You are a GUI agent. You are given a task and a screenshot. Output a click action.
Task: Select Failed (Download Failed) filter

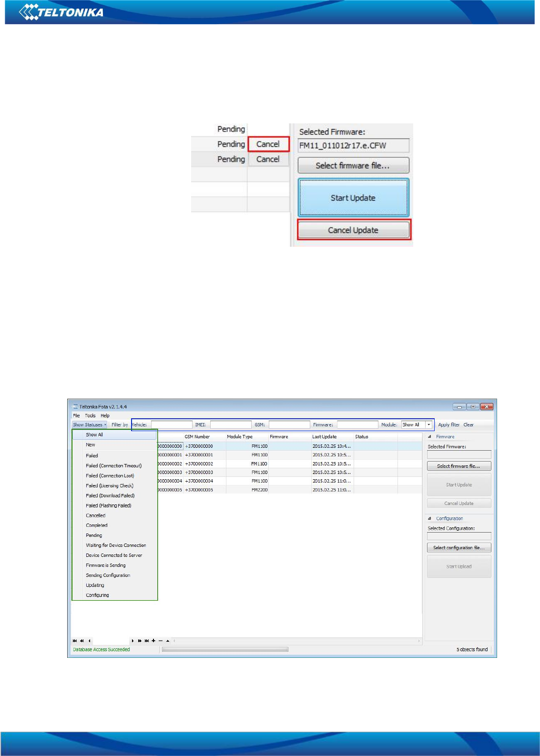point(114,495)
